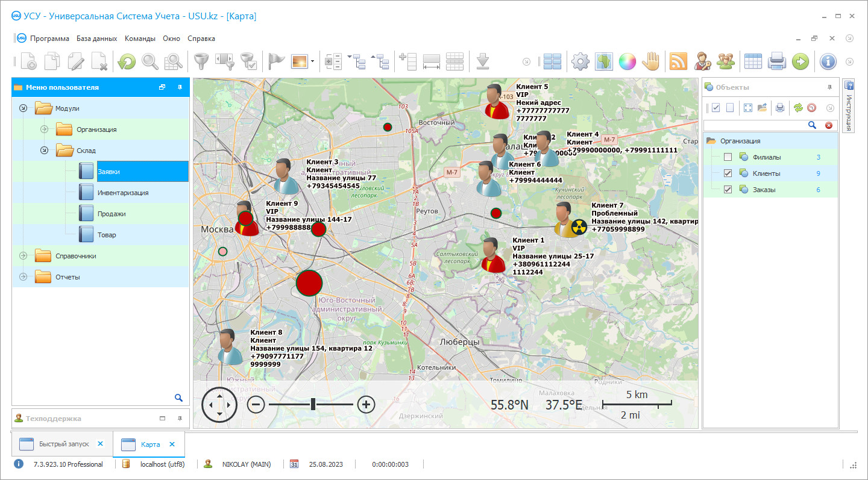Image resolution: width=868 pixels, height=480 pixels.
Task: Open the Инструкция side tab
Action: click(849, 106)
